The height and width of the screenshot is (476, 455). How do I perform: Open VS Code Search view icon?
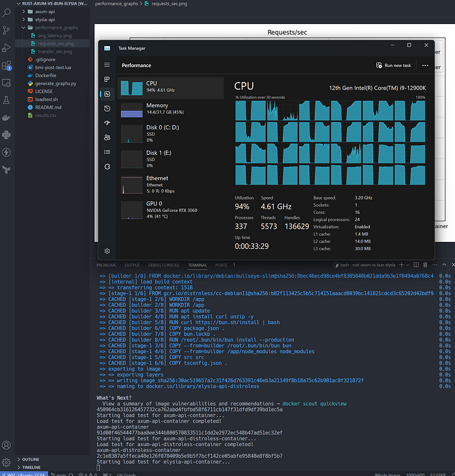(6, 13)
